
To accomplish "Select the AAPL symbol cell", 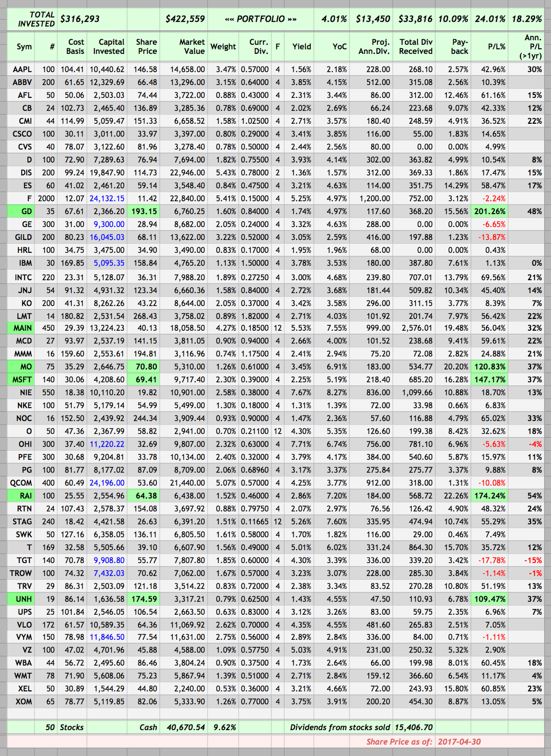I will pos(22,69).
